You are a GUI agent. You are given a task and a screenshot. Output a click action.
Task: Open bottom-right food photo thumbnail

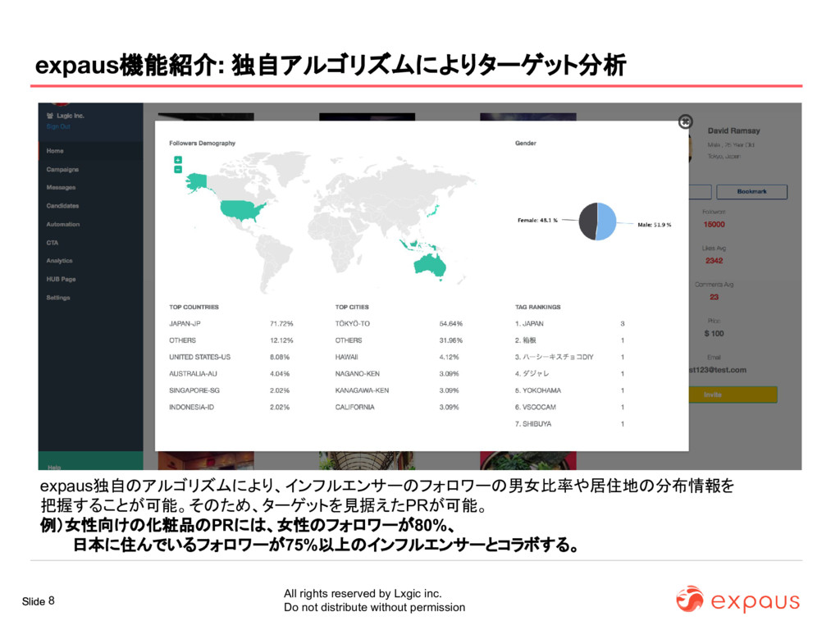pos(528,461)
